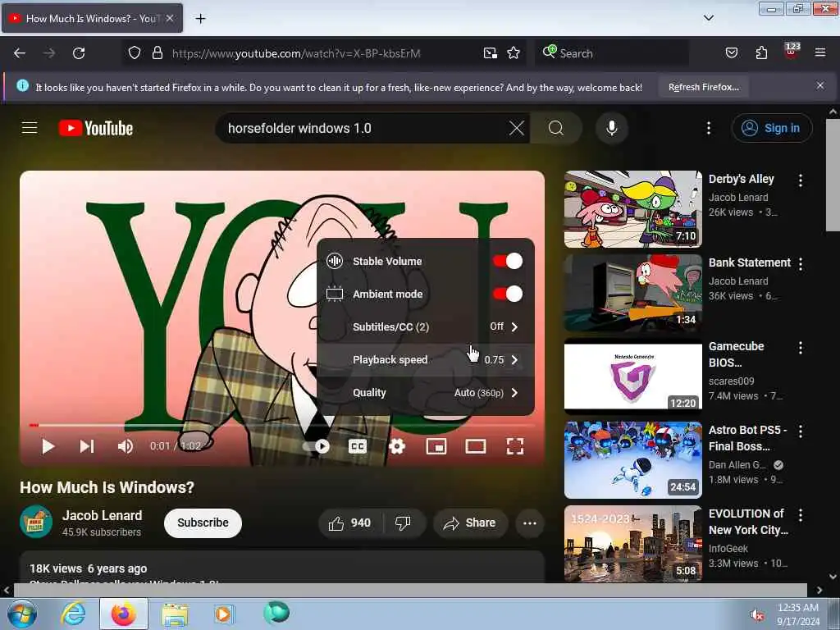List all tabs dropdown arrow
Image resolution: width=840 pixels, height=630 pixels.
708,18
